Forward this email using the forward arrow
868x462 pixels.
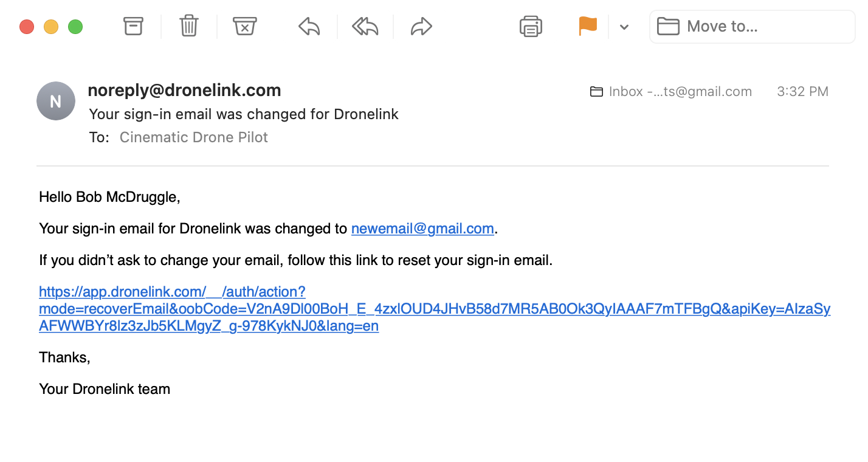(x=421, y=26)
